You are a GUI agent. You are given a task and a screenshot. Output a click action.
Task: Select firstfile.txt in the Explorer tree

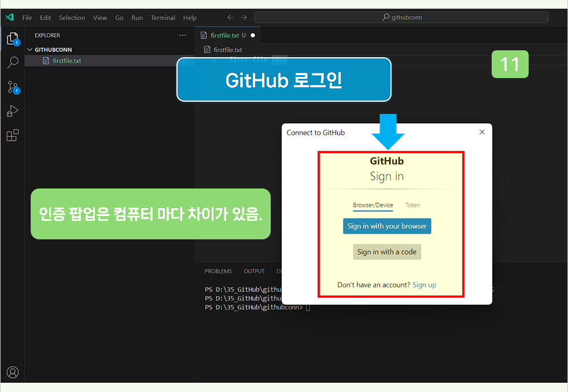[109, 61]
